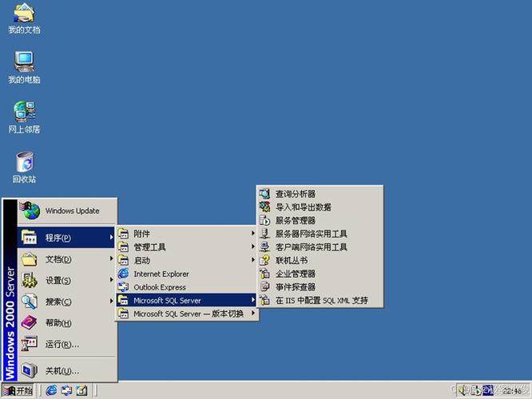Click the 服务器网络实用工具 label
Image resolution: width=532 pixels, height=399 pixels.
(311, 234)
